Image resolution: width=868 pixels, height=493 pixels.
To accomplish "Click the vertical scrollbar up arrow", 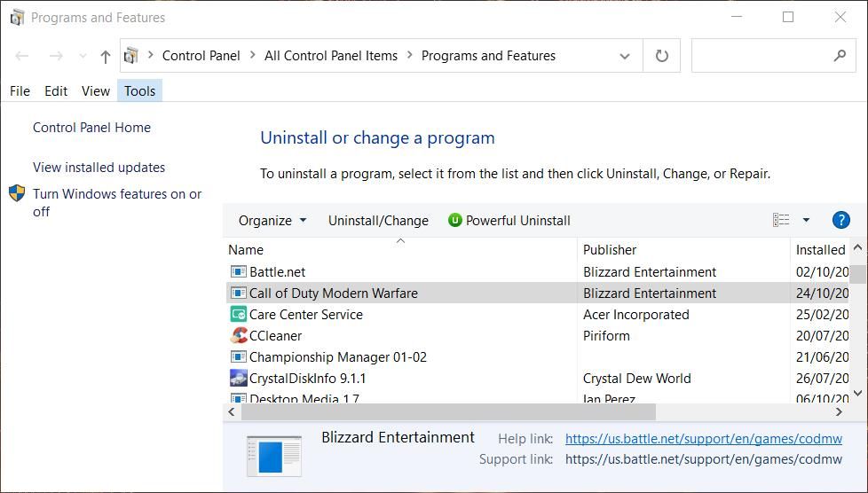I will [858, 247].
